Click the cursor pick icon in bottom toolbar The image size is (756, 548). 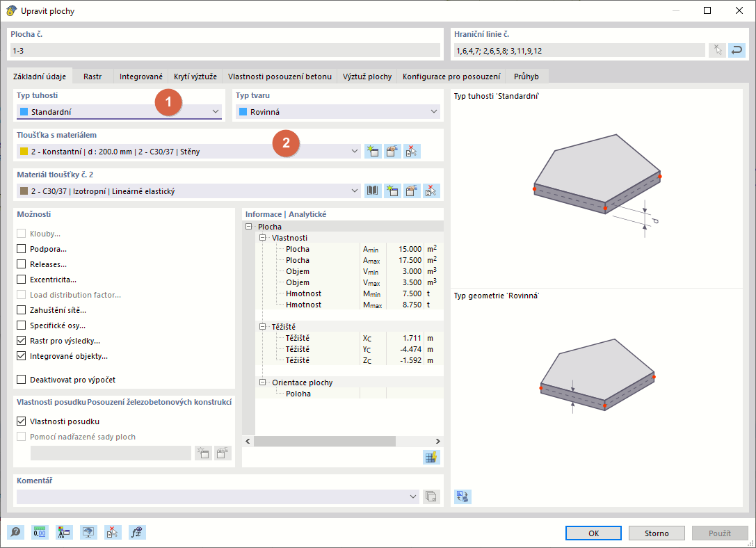click(113, 532)
